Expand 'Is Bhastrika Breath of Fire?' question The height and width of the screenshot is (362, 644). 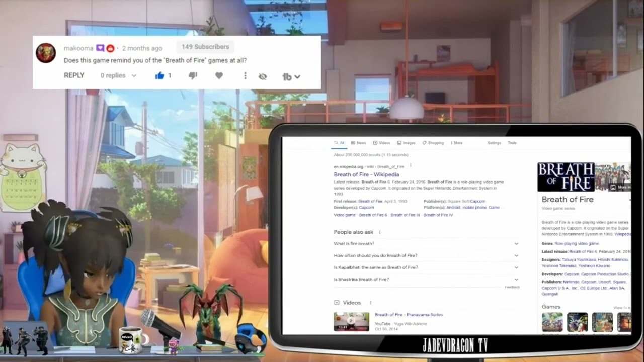coord(426,279)
